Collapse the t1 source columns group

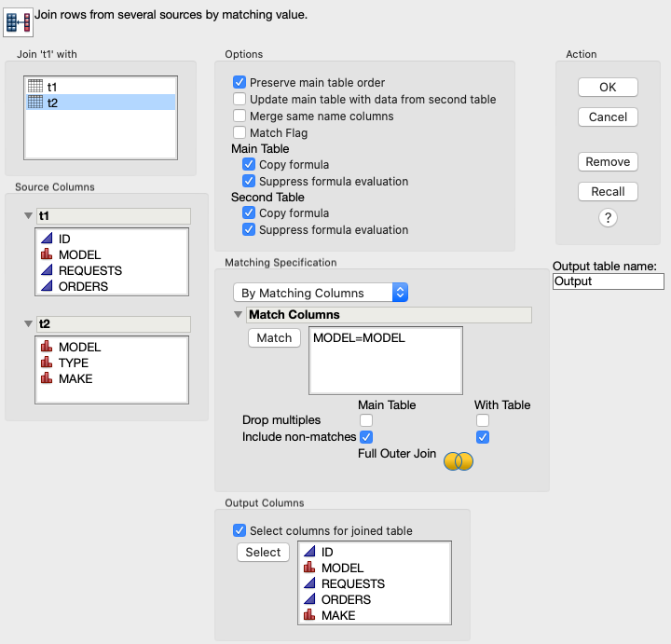28,215
